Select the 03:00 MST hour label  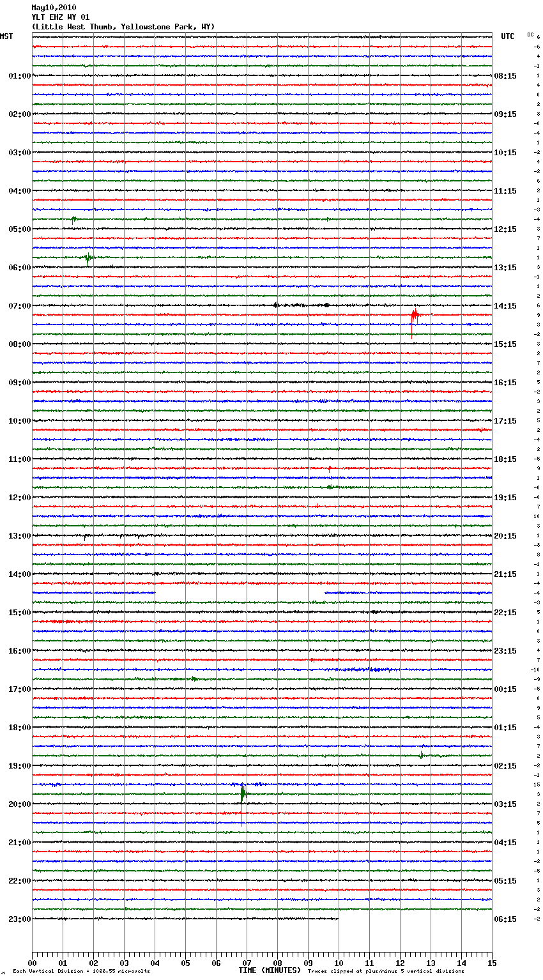click(x=20, y=153)
